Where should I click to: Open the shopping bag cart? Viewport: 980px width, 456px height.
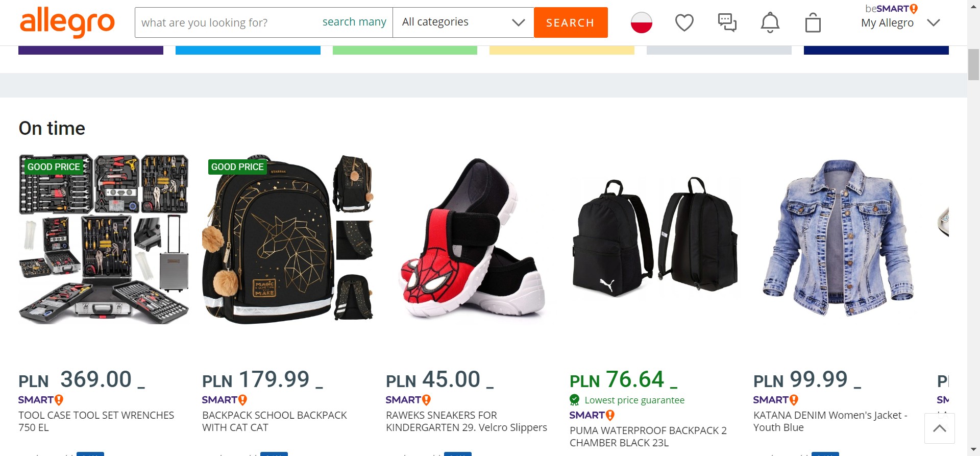point(813,23)
